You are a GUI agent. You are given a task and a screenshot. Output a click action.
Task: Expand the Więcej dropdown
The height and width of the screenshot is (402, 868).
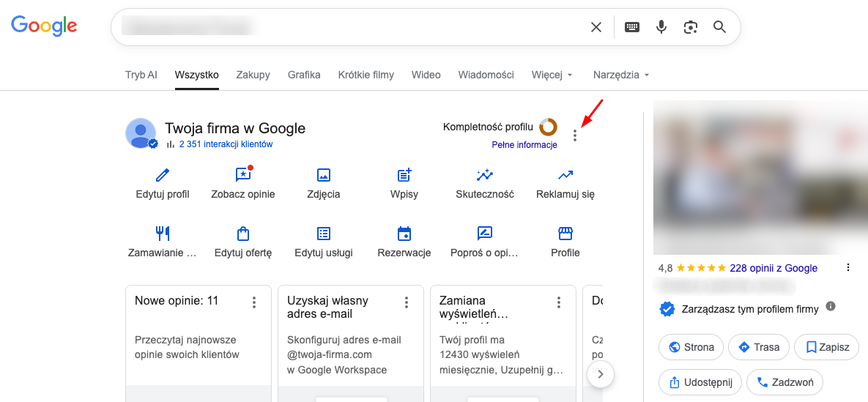point(552,75)
